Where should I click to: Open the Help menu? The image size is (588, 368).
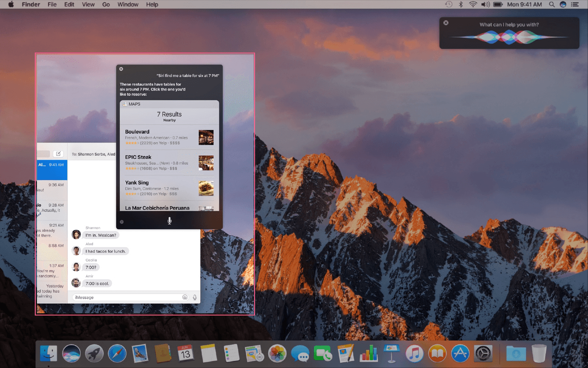coord(152,4)
